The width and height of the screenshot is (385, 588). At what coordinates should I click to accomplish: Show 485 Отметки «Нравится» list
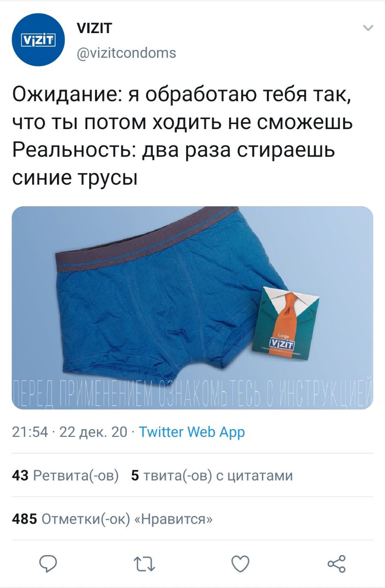point(112,519)
